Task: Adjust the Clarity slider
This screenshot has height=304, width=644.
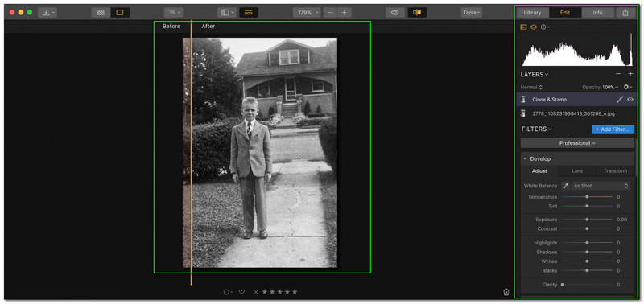Action: [x=587, y=285]
